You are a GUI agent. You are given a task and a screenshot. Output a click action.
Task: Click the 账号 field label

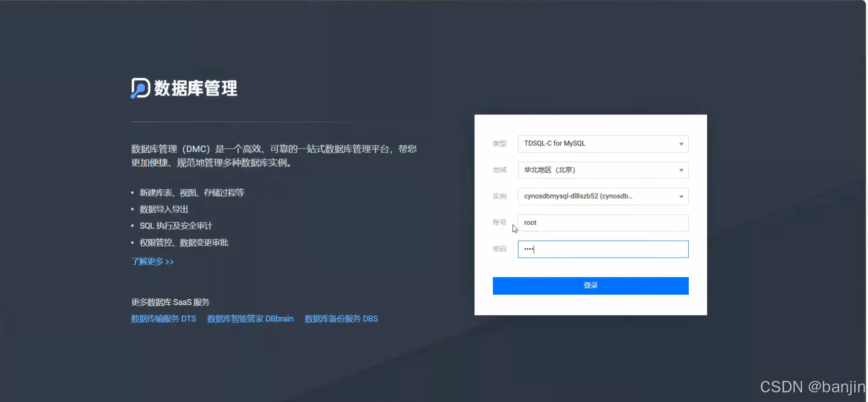click(500, 223)
